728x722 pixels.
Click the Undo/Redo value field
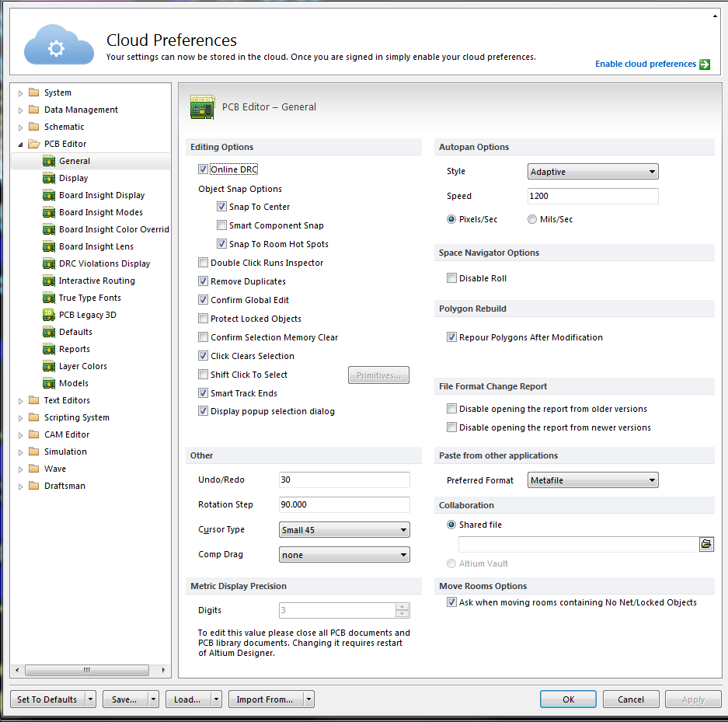point(344,480)
